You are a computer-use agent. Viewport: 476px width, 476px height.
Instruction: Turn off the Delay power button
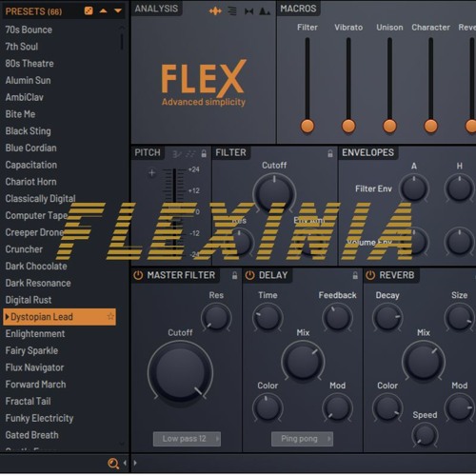(249, 275)
